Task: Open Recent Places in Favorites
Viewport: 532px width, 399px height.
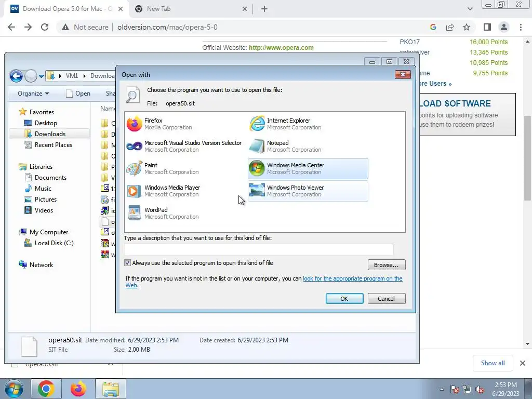Action: pyautogui.click(x=53, y=145)
